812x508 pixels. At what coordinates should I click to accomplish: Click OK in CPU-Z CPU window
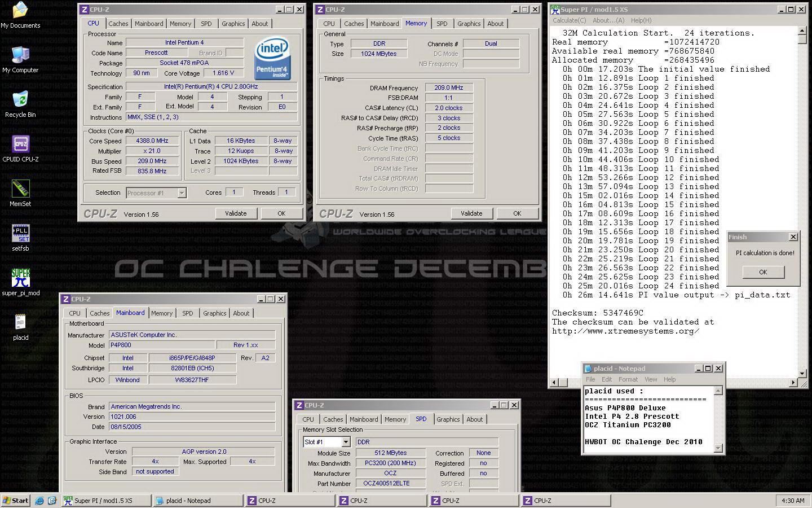pos(281,213)
